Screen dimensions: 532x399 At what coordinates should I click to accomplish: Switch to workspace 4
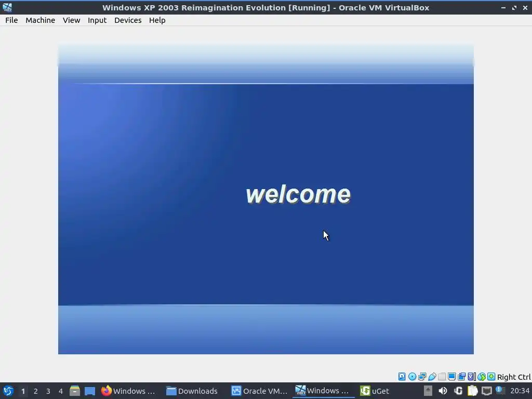coord(61,391)
